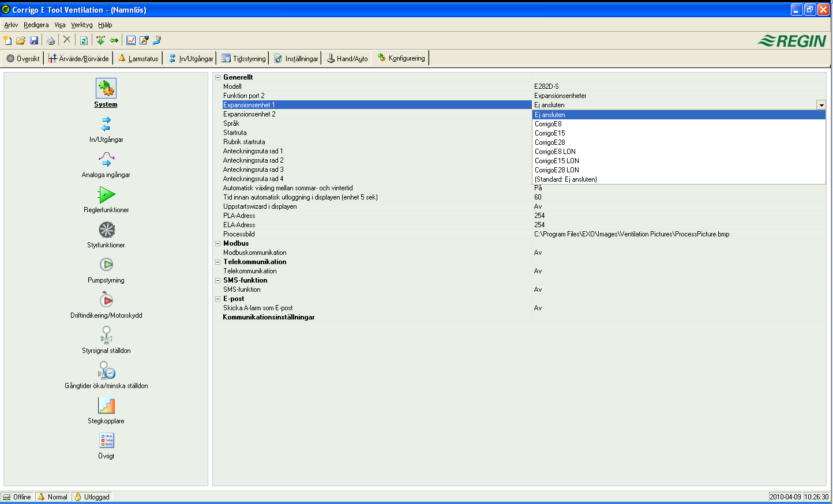833x504 pixels.
Task: Click the cable connection toolbar icon
Action: pos(157,40)
